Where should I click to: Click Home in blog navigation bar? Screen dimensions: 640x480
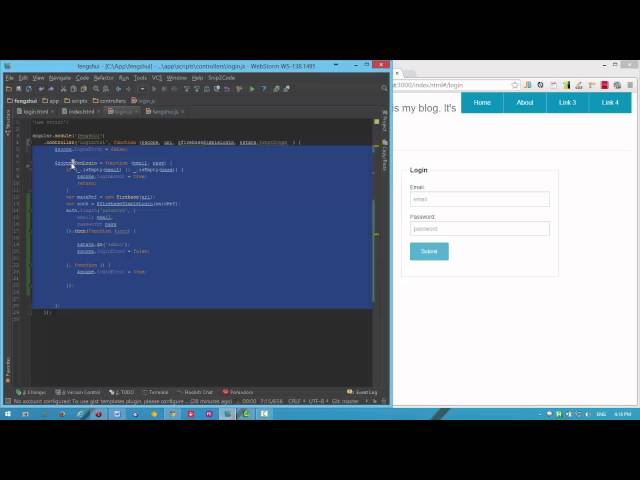(x=482, y=102)
